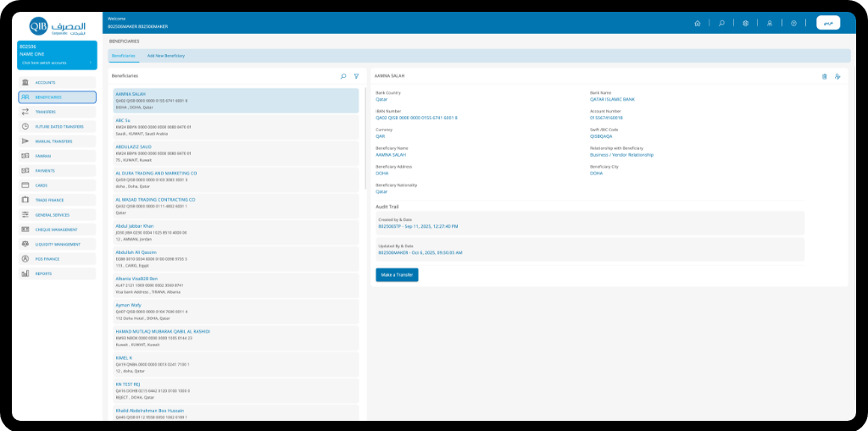
Task: Click the beneficiaries list scrollbar
Action: coord(365,138)
